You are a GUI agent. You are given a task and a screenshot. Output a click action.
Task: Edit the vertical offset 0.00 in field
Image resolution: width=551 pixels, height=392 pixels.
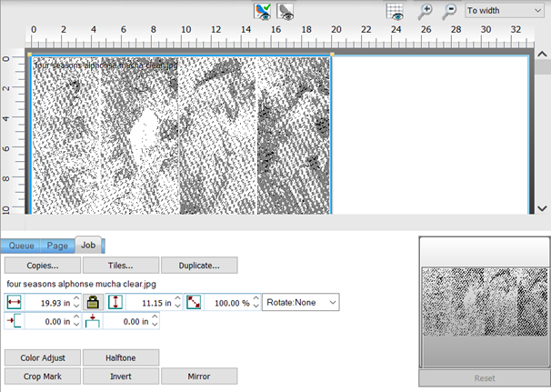pos(126,321)
